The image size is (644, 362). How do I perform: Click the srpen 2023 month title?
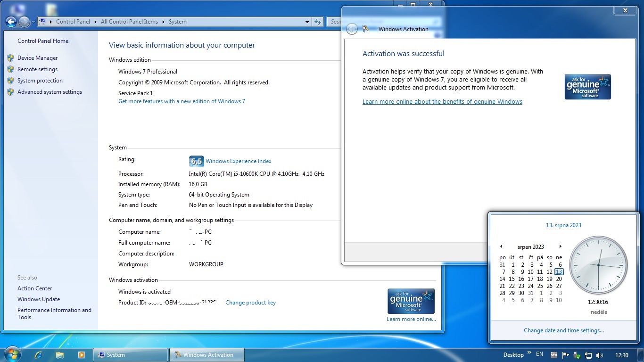[x=531, y=247]
